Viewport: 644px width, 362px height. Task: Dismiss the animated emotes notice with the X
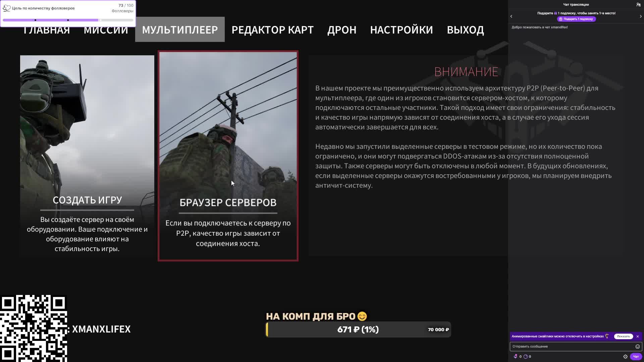pyautogui.click(x=638, y=336)
